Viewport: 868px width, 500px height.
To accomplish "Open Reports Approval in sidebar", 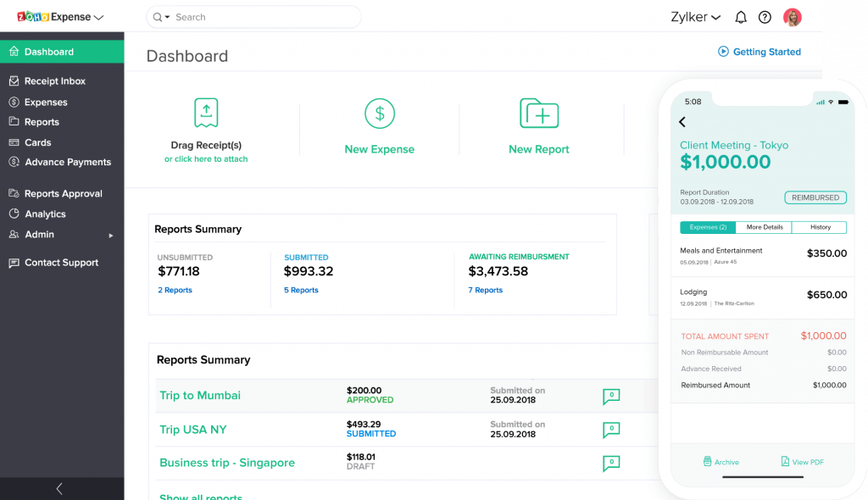I will [x=62, y=193].
